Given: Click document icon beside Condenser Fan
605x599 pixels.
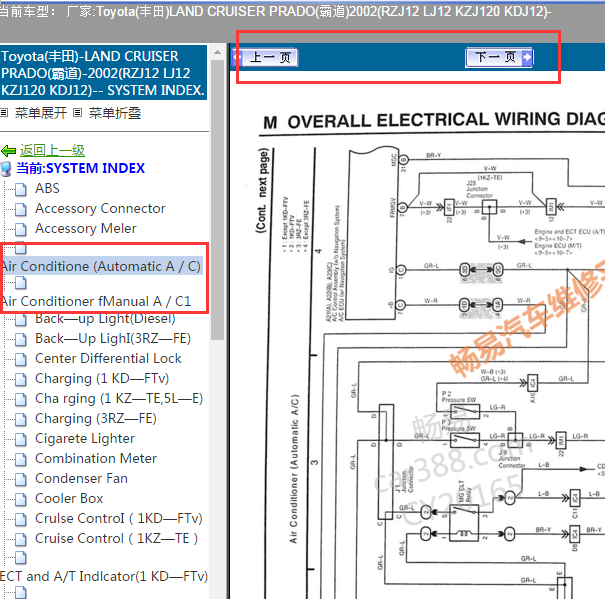Looking at the screenshot, I should [x=21, y=479].
